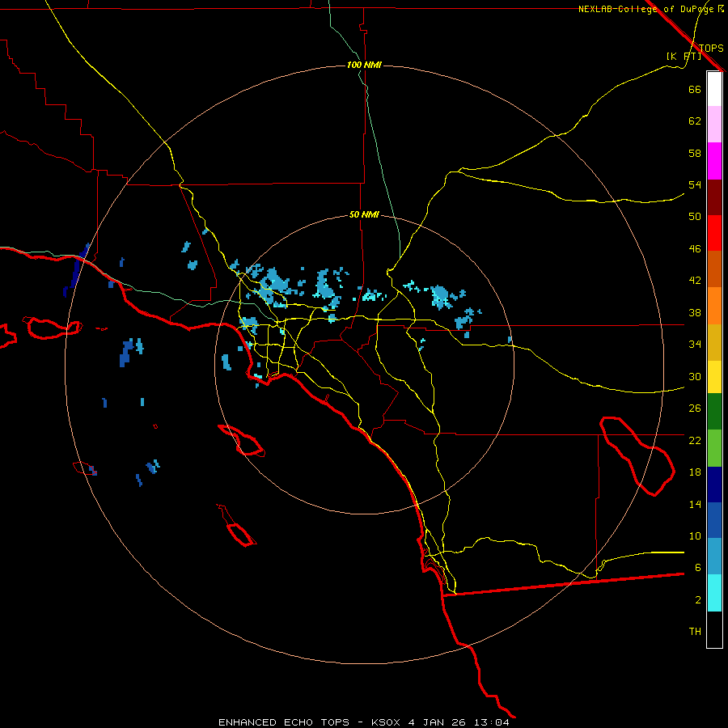
Task: Pick the light blue legend swatch
Action: point(714,557)
